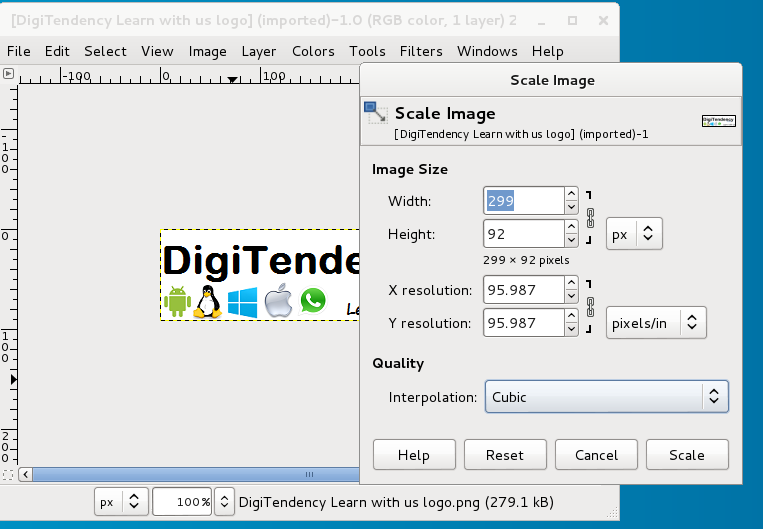This screenshot has width=763, height=529.
Task: Click the Scale Image dialog icon
Action: click(x=376, y=113)
